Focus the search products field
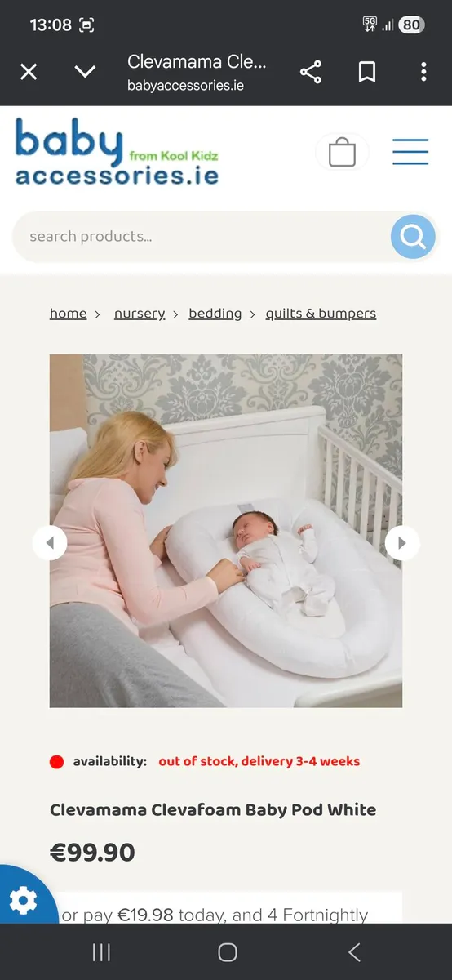The image size is (452, 980). pos(202,237)
